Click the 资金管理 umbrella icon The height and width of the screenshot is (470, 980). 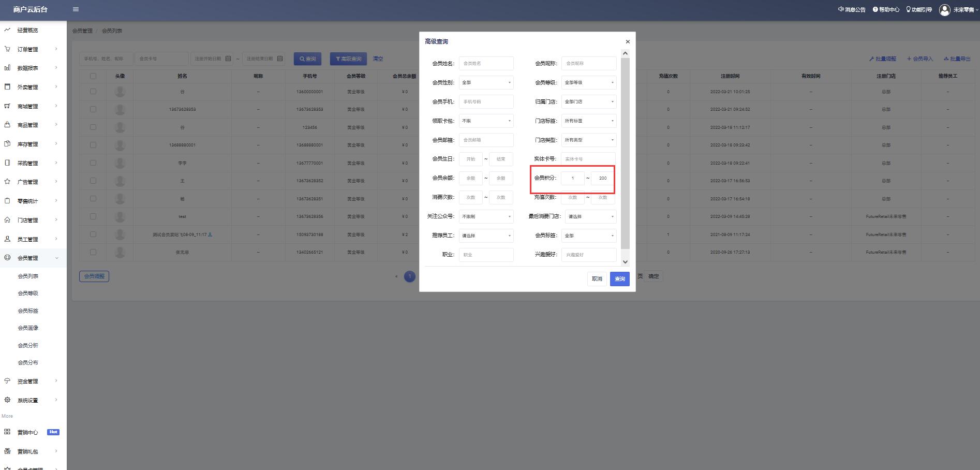(x=7, y=381)
